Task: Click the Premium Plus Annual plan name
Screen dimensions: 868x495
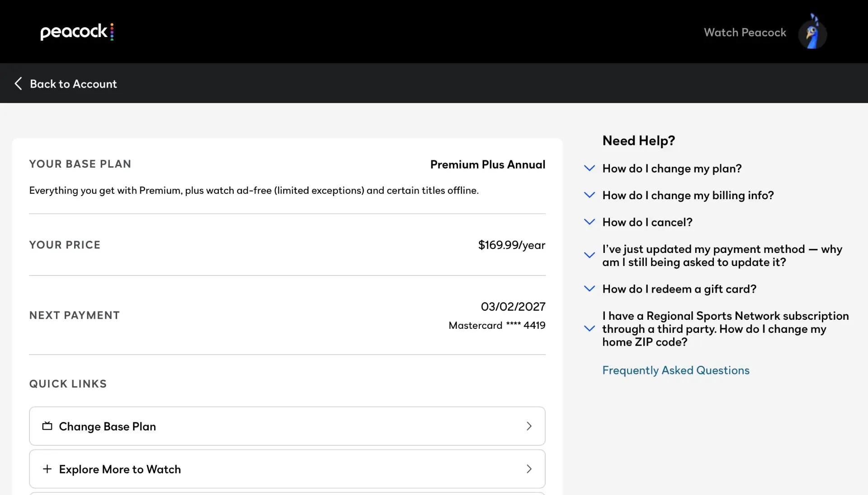Action: 488,164
